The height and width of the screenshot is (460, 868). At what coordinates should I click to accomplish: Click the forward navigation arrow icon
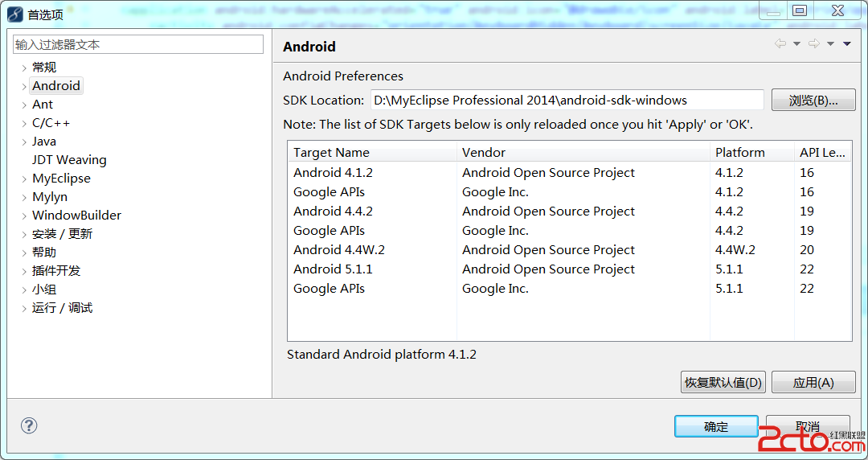tap(814, 44)
